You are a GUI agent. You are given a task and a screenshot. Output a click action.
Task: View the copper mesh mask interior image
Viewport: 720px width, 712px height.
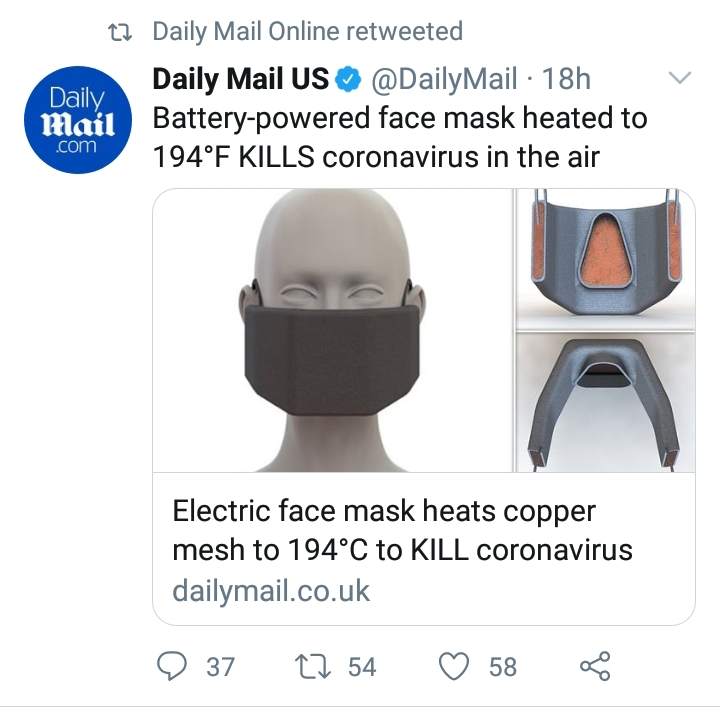point(606,259)
